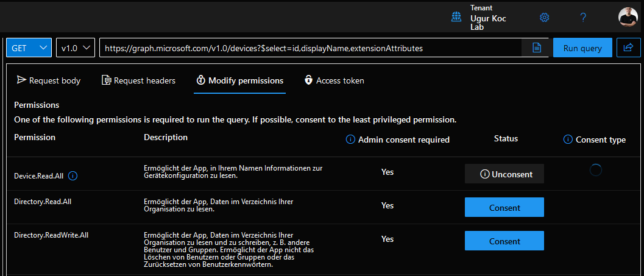The image size is (644, 276).
Task: Switch to the Request body tab
Action: click(x=49, y=80)
